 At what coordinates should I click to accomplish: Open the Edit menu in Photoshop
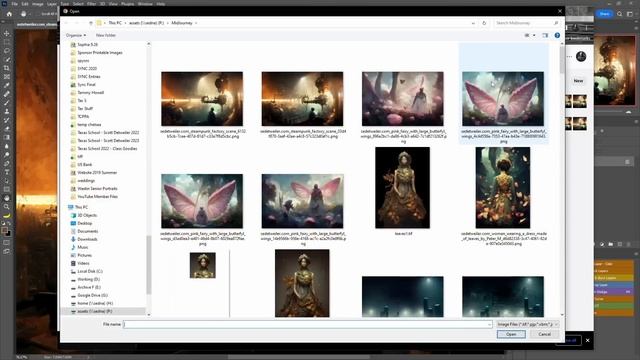[25, 4]
